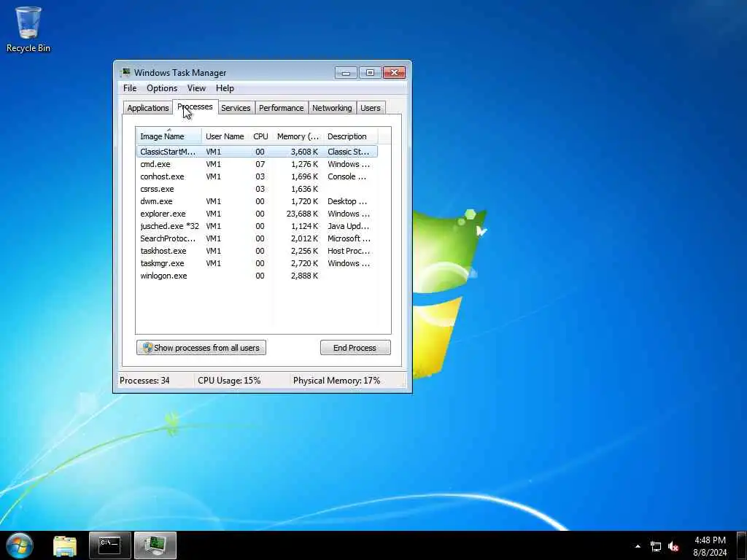Switch to the Users tab
The width and height of the screenshot is (747, 560).
click(x=370, y=108)
